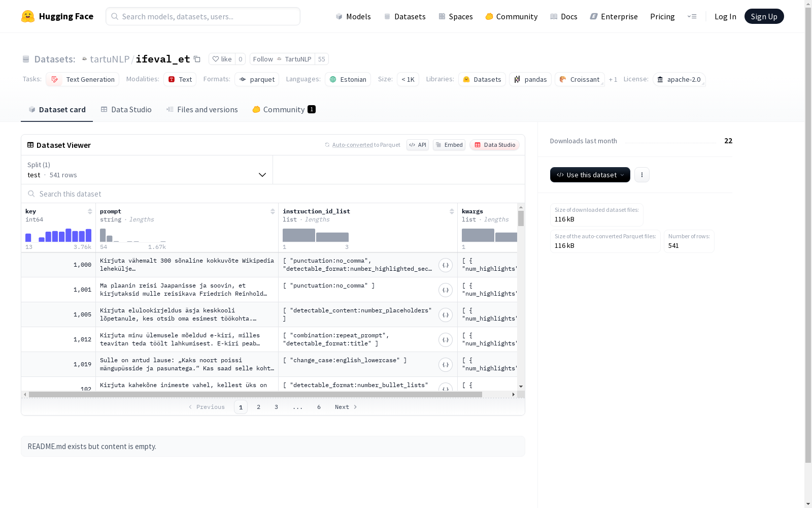Viewport: 812px width, 508px height.
Task: Click the instruction_id_list lengths histogram
Action: click(x=316, y=235)
